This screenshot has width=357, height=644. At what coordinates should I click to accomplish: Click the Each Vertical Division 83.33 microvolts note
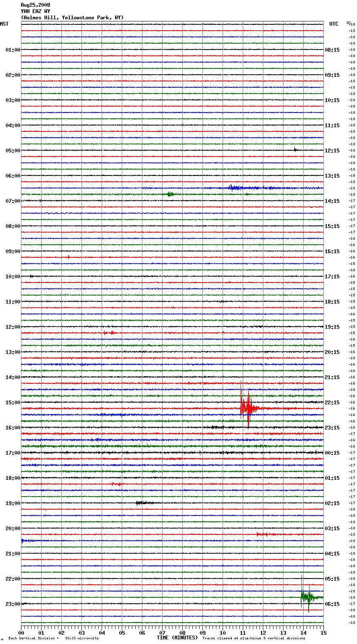coord(54,639)
